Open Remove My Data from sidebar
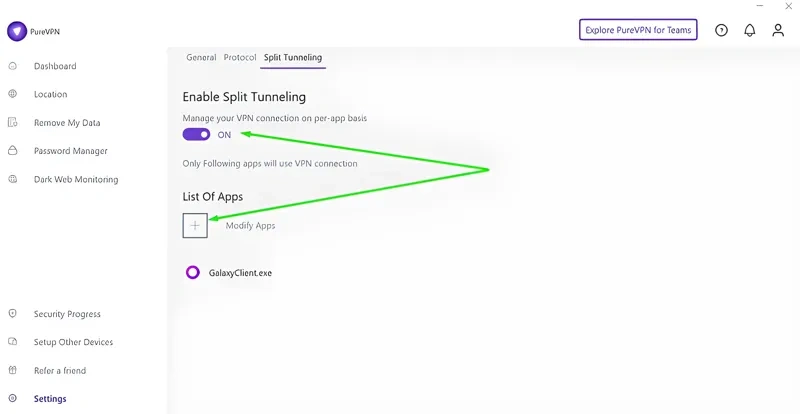This screenshot has width=800, height=414. [x=67, y=123]
